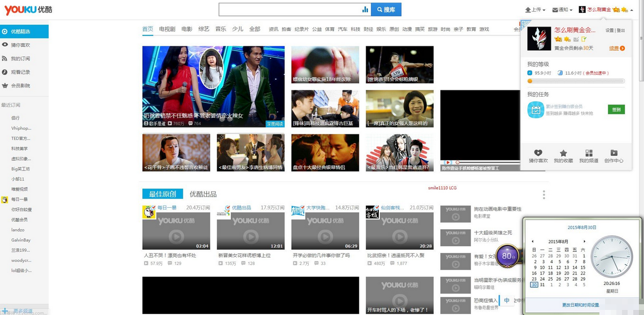Select the 少儿 tab
This screenshot has width=644, height=315.
[238, 29]
